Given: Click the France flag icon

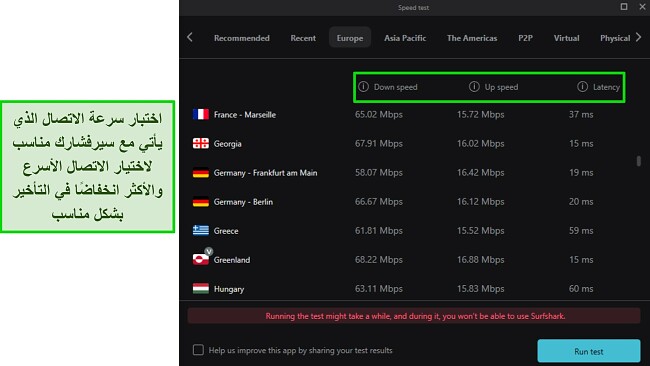Looking at the screenshot, I should [x=201, y=114].
